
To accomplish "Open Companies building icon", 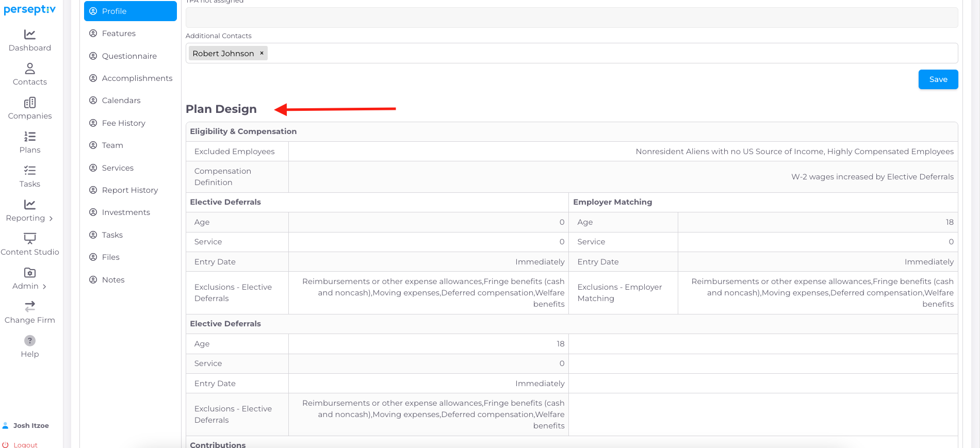I will pos(30,103).
